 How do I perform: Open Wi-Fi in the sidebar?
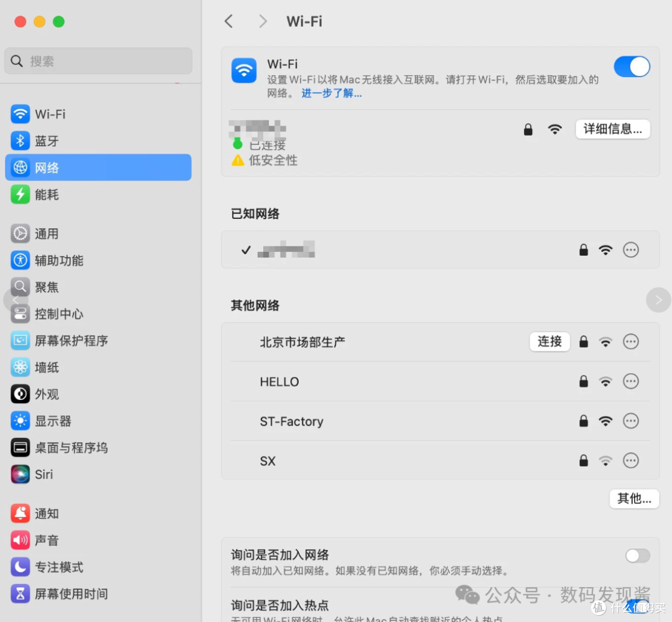[x=98, y=114]
